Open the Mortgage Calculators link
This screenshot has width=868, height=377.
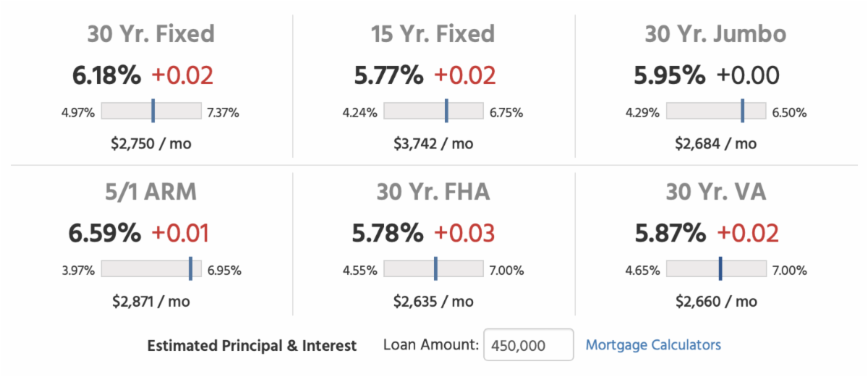coord(652,344)
